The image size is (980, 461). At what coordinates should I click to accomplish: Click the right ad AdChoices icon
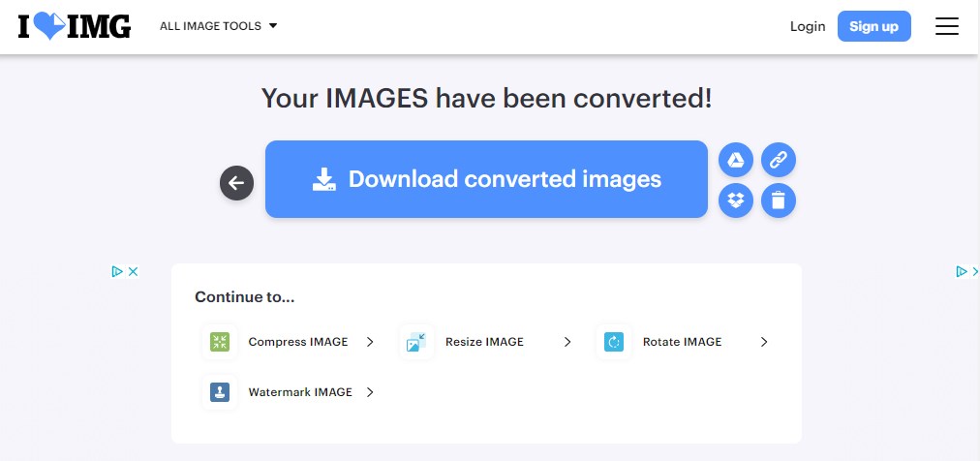tap(962, 271)
